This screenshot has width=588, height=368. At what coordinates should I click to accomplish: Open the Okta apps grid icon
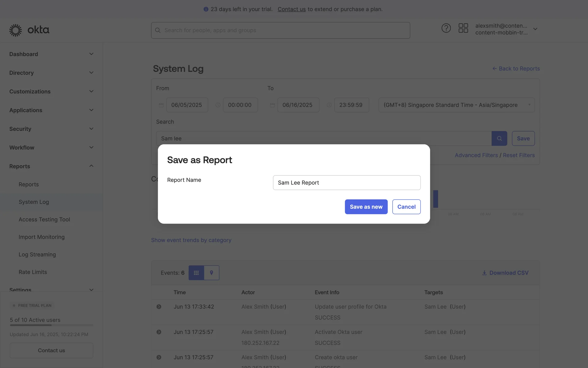463,28
